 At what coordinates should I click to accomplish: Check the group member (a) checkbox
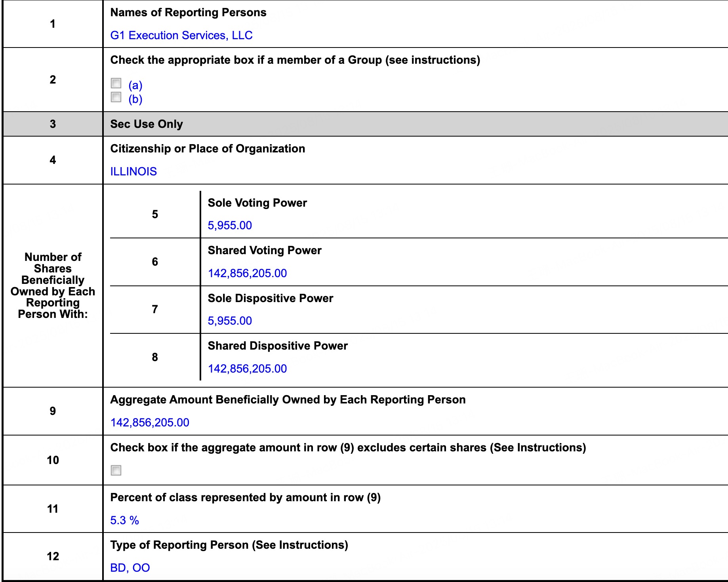116,83
